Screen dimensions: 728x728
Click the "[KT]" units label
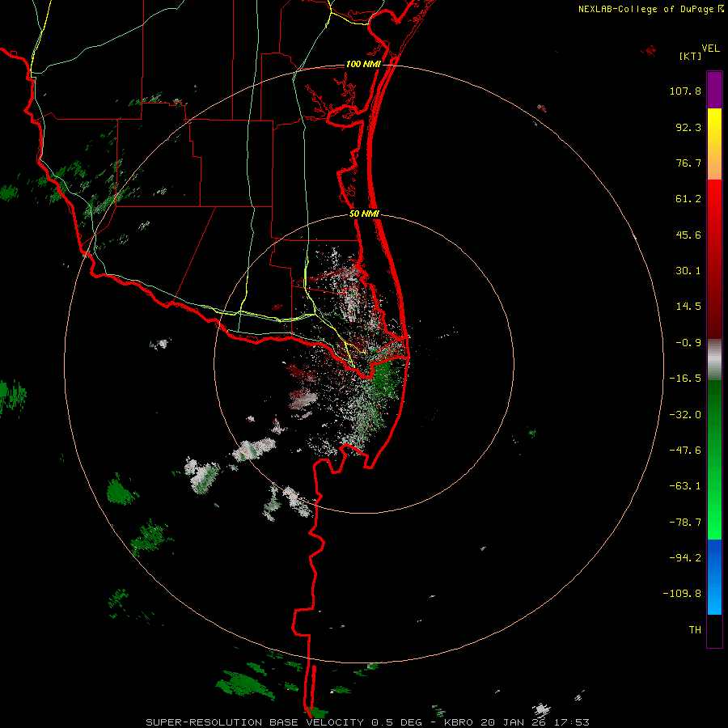coord(690,56)
